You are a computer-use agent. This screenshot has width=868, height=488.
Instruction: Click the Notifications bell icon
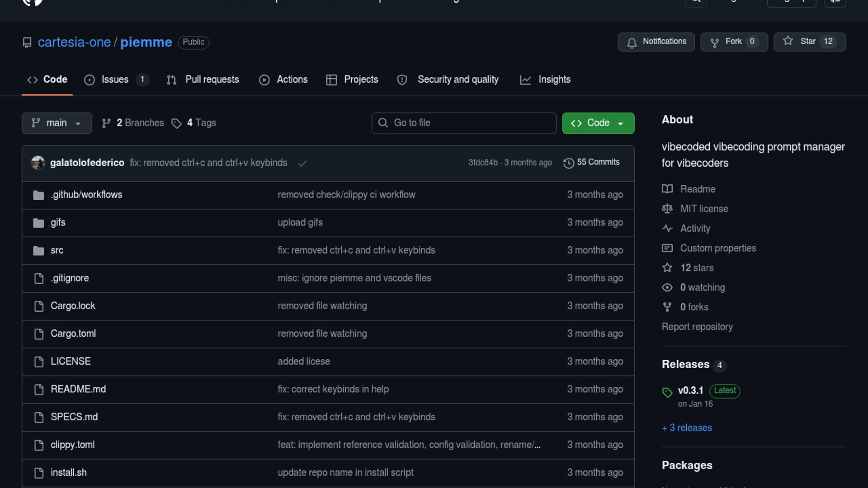click(x=632, y=42)
